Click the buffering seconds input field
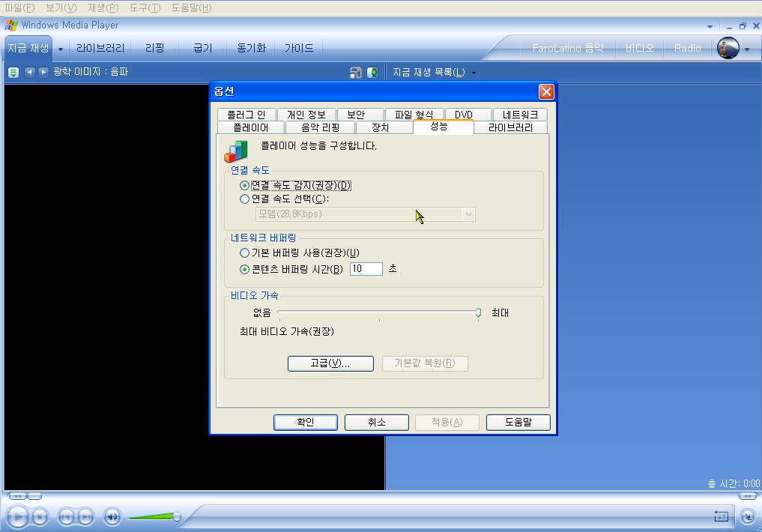Image resolution: width=762 pixels, height=532 pixels. (x=366, y=269)
